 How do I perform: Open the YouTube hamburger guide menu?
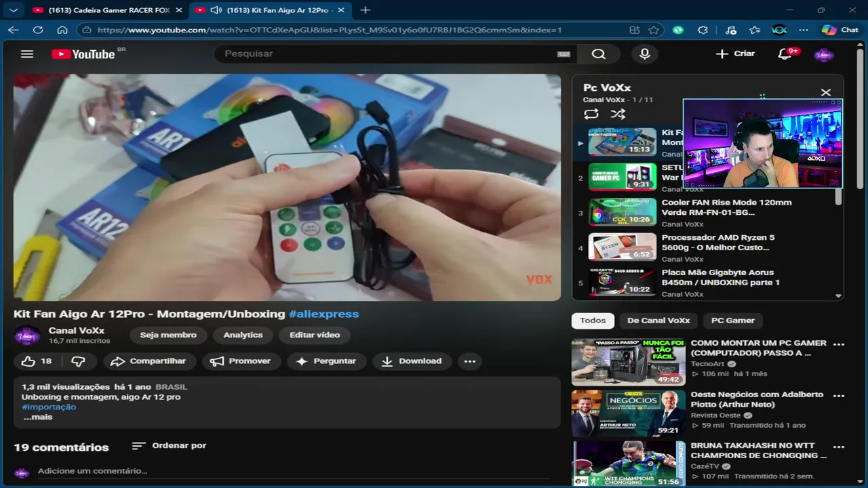point(27,54)
